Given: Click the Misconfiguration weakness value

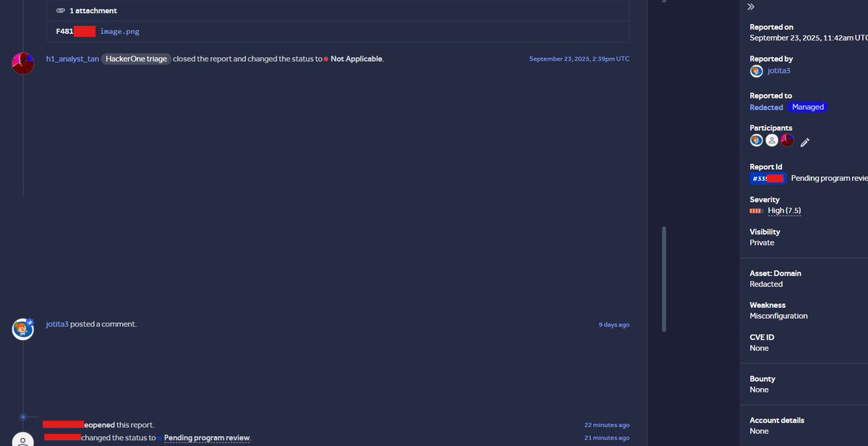Looking at the screenshot, I should (778, 316).
